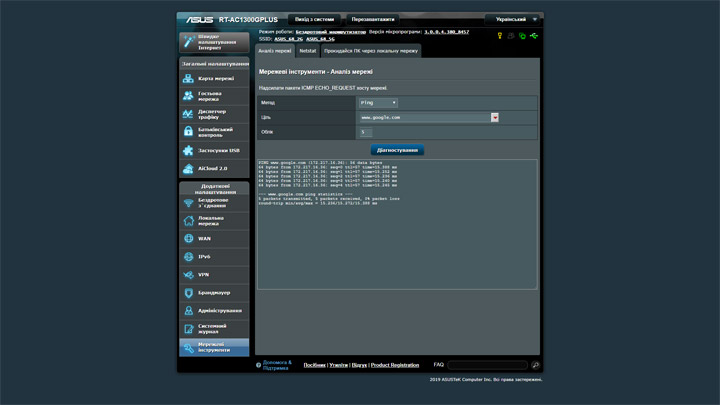
Task: Open Guest Network (Гостьова мережа) icon
Action: [188, 96]
